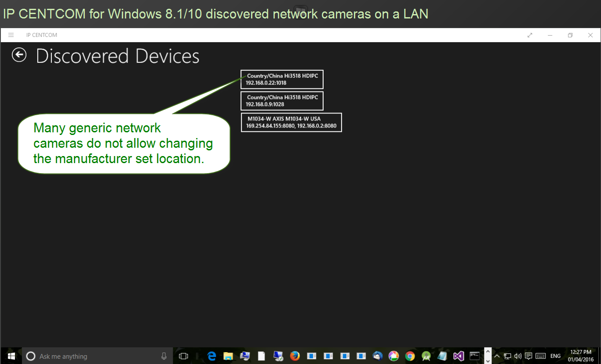Restore down the IP CENTCOM window

570,35
